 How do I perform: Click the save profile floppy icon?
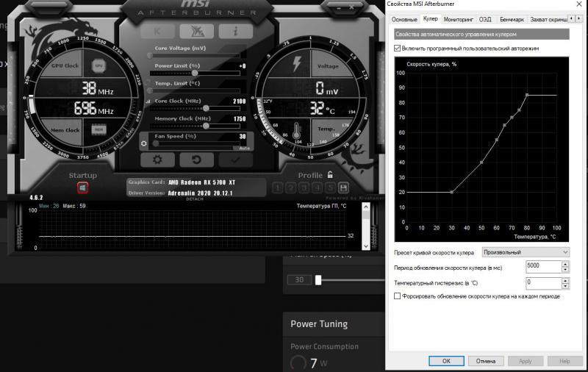click(x=344, y=187)
